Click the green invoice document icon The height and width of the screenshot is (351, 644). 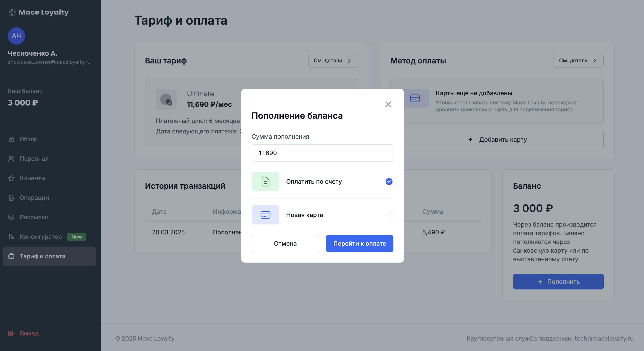pyautogui.click(x=265, y=182)
